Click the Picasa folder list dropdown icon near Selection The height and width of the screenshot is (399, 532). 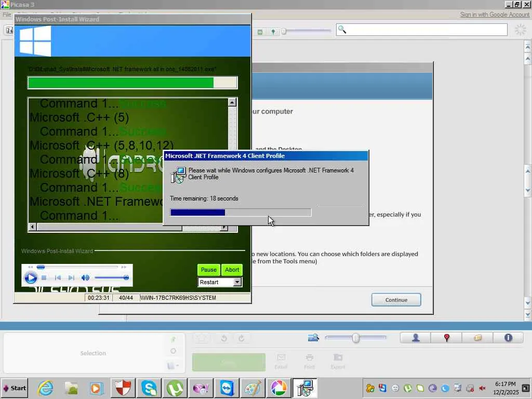pos(172,366)
